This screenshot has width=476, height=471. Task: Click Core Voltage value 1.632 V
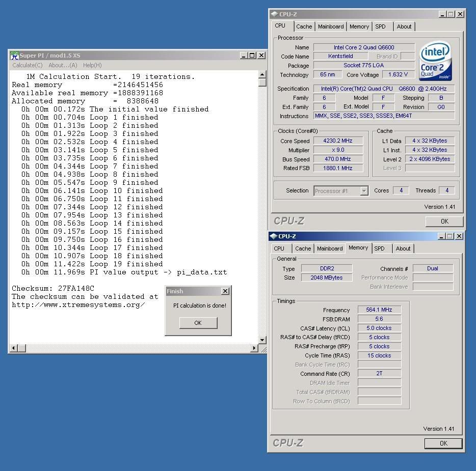tap(398, 75)
